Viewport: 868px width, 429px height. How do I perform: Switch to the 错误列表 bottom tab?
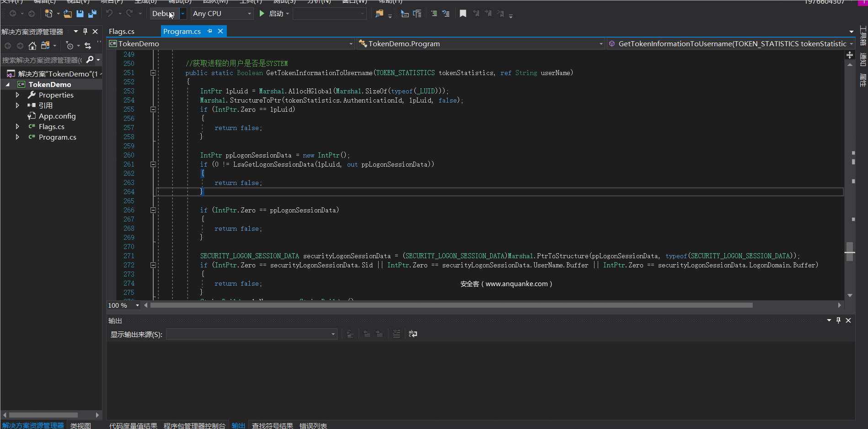[x=313, y=425]
